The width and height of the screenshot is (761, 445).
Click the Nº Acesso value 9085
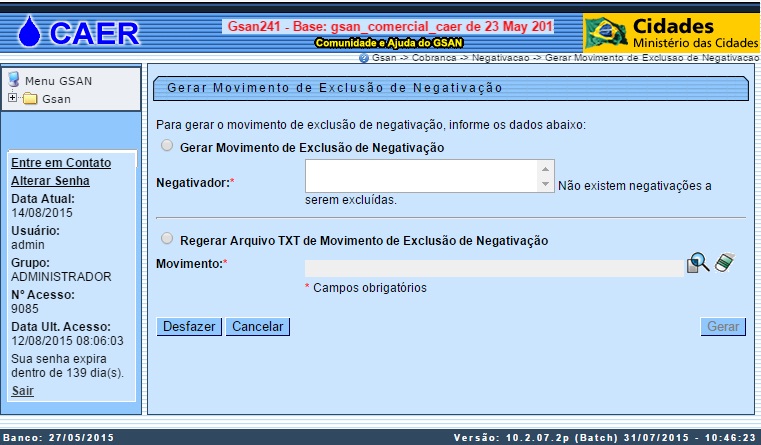click(25, 309)
